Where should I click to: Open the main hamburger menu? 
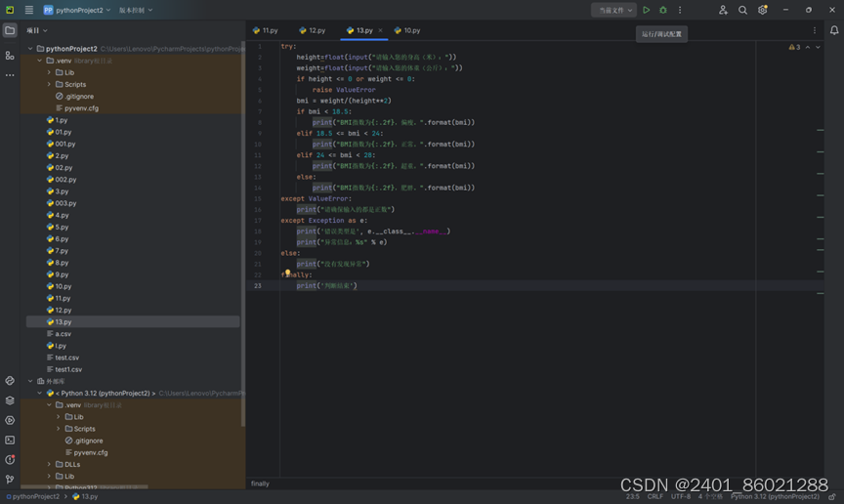click(x=29, y=10)
